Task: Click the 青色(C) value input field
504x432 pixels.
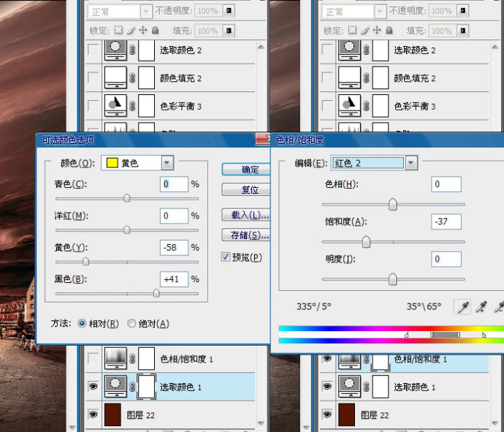Action: tap(174, 184)
